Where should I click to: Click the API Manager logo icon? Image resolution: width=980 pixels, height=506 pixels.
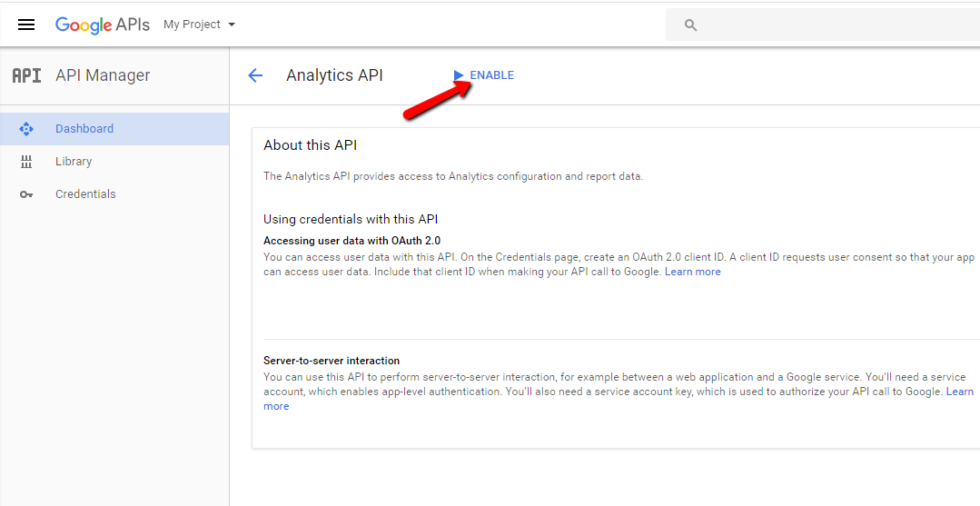27,75
